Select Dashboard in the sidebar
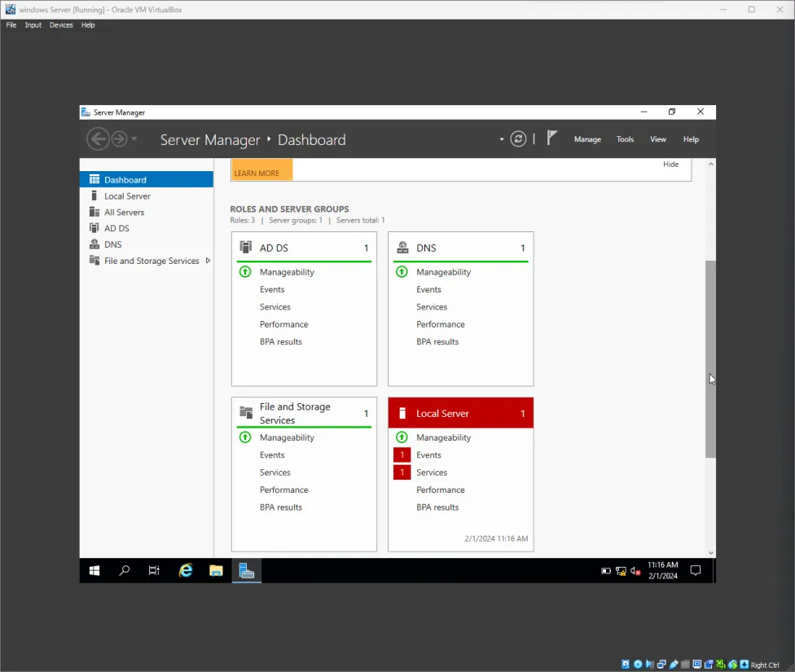 [x=147, y=179]
